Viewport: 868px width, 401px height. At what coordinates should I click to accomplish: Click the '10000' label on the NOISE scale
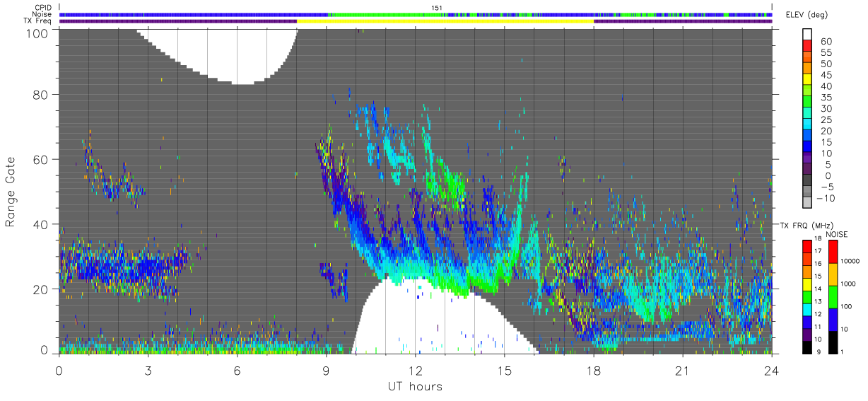(851, 262)
